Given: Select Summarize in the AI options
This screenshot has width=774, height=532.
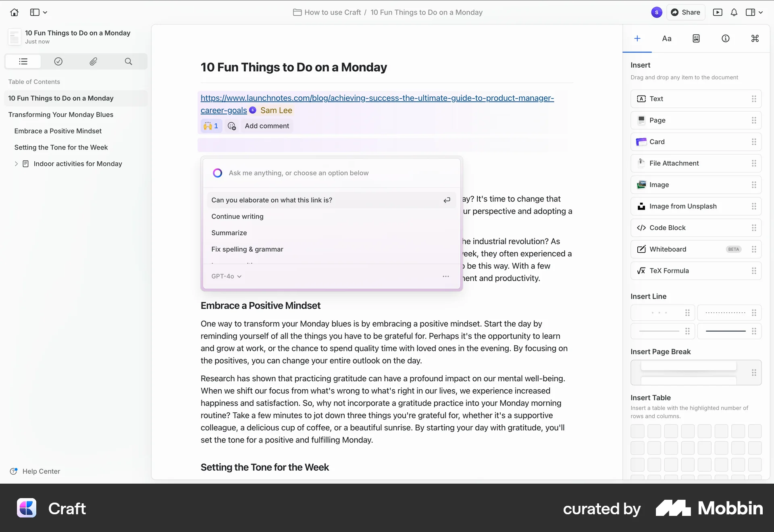Looking at the screenshot, I should point(229,233).
